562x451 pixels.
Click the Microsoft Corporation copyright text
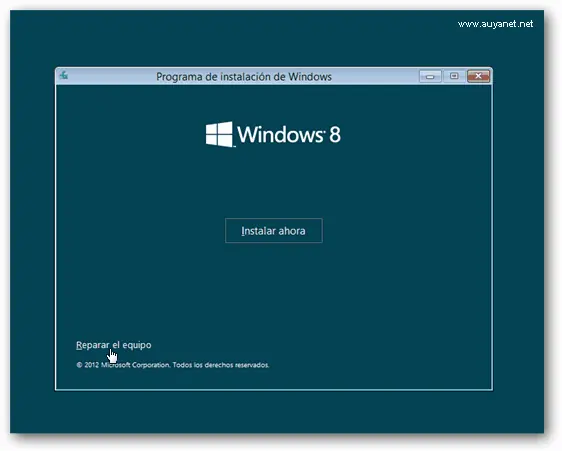tap(173, 365)
